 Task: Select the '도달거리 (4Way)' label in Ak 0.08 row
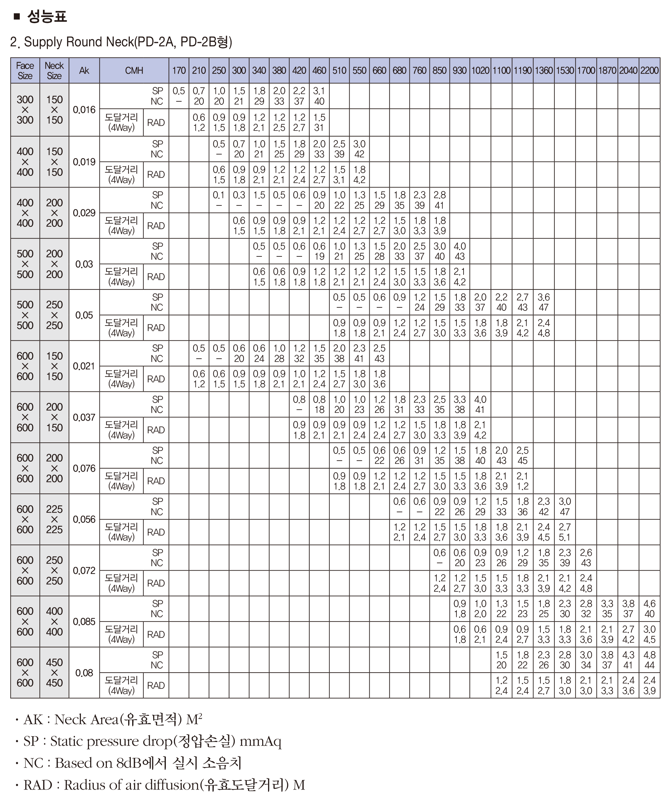point(121,686)
